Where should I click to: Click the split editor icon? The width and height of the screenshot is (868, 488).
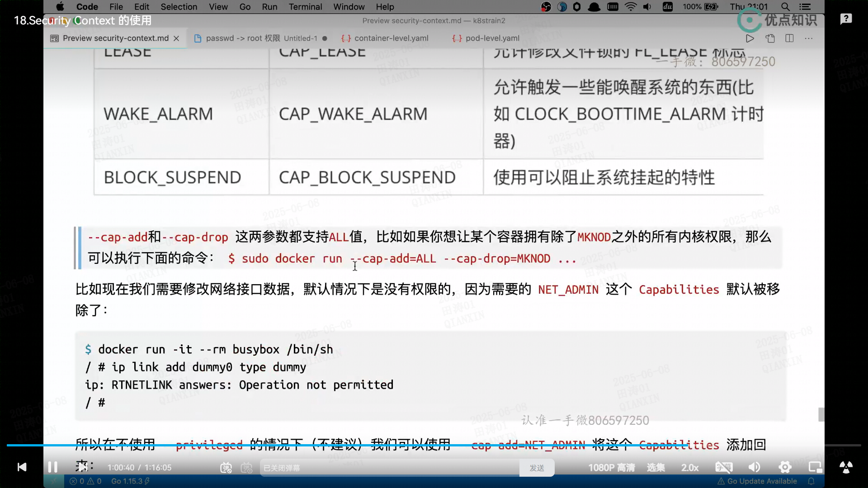tap(789, 38)
